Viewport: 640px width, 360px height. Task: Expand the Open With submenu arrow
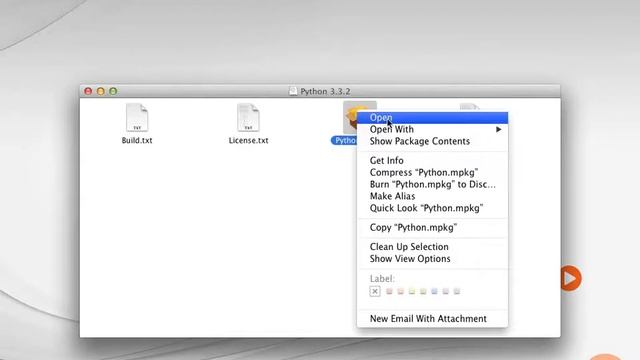point(498,129)
